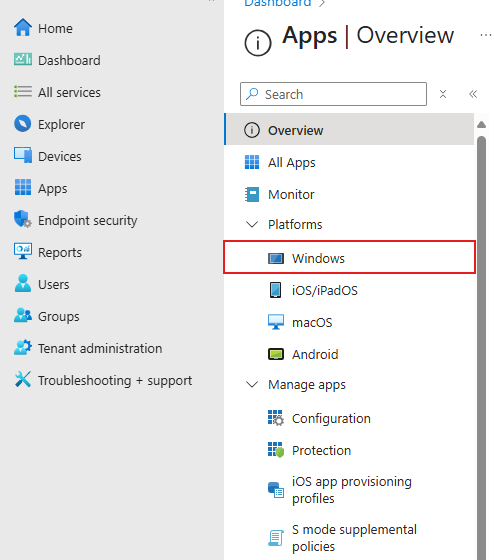Open the Monitor entry in Apps menu
Viewport: 494px width, 560px height.
click(349, 194)
